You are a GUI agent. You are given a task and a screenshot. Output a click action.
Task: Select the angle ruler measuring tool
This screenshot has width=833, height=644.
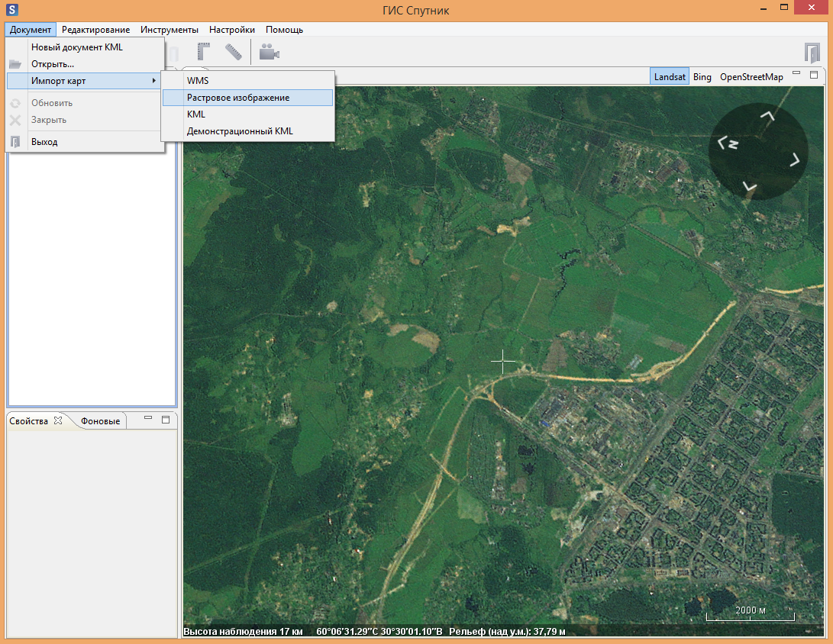[203, 52]
